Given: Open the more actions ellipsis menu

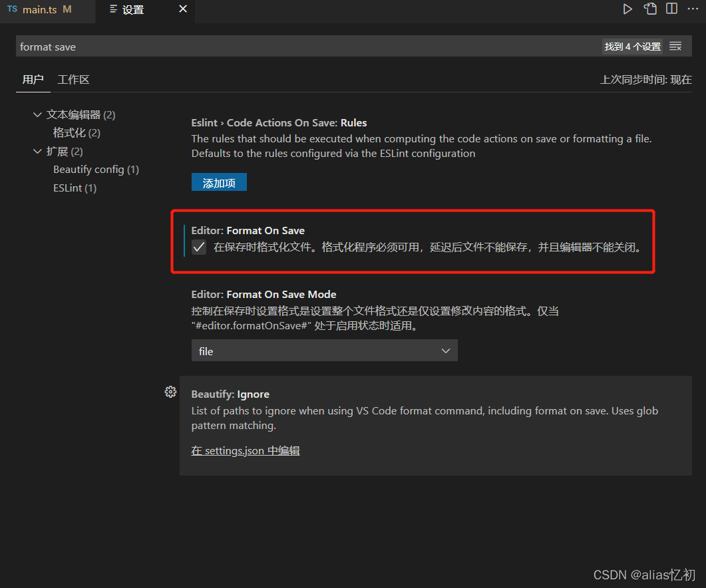Looking at the screenshot, I should pyautogui.click(x=692, y=9).
